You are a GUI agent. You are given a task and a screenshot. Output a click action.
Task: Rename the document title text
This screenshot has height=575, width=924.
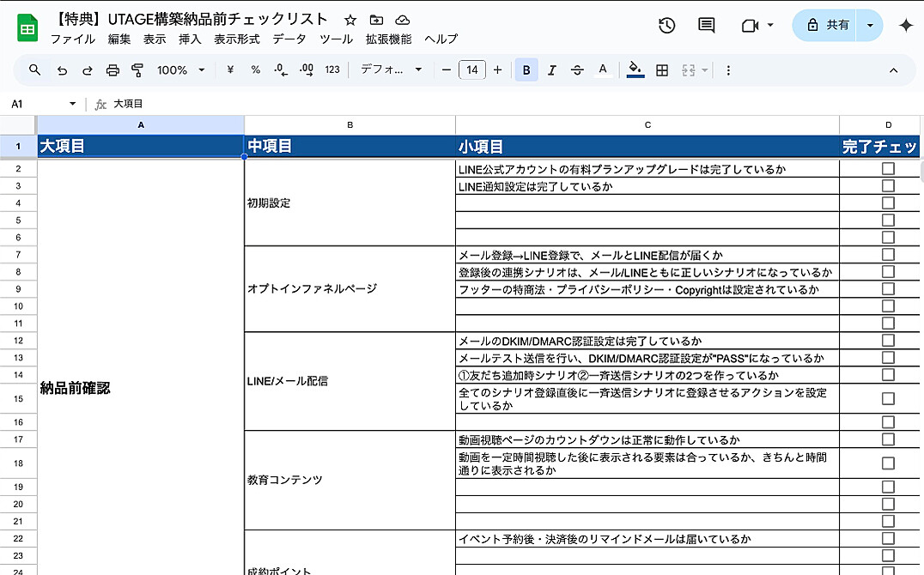[190, 20]
